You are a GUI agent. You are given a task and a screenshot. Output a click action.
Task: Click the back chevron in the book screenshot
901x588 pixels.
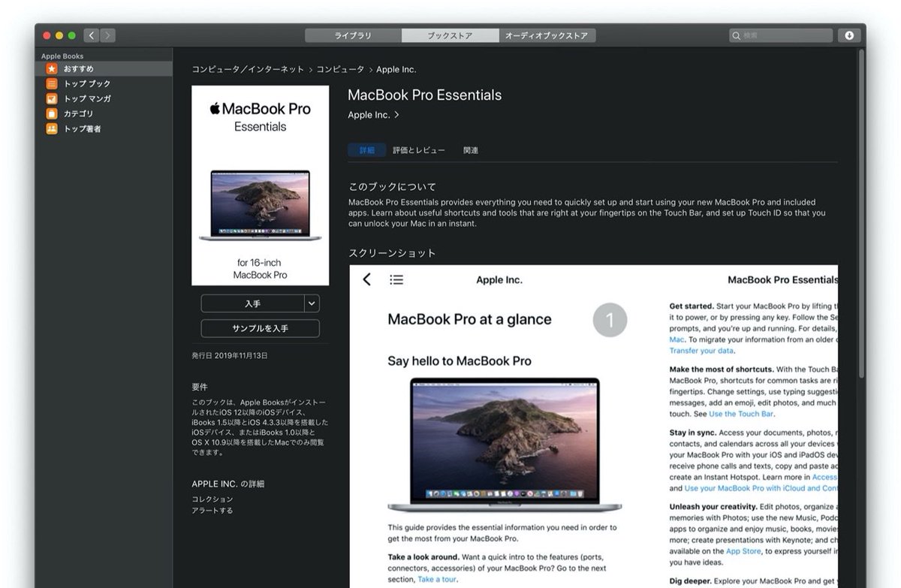(x=366, y=279)
